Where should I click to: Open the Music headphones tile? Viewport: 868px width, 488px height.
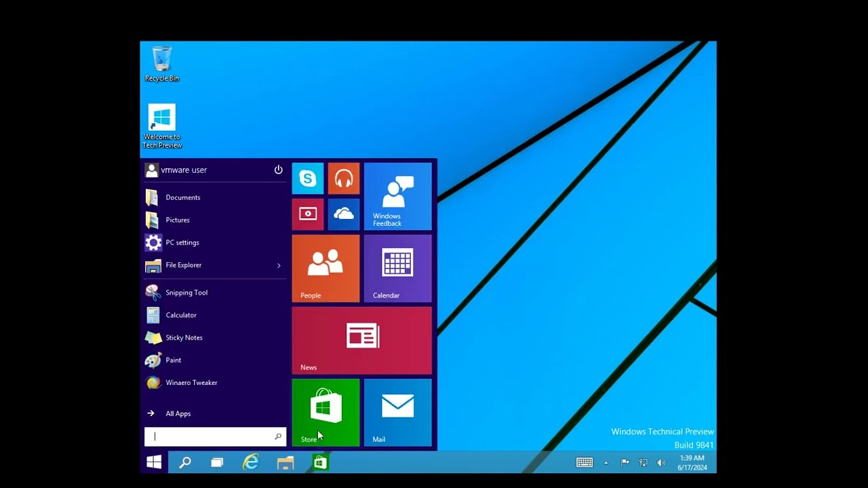click(344, 178)
